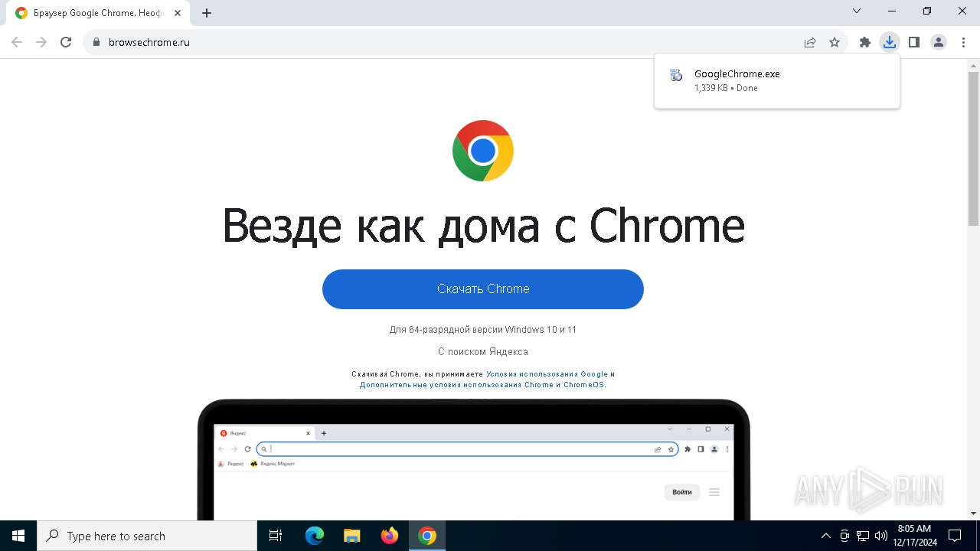
Task: Open the Extensions puzzle icon
Action: pyautogui.click(x=865, y=42)
